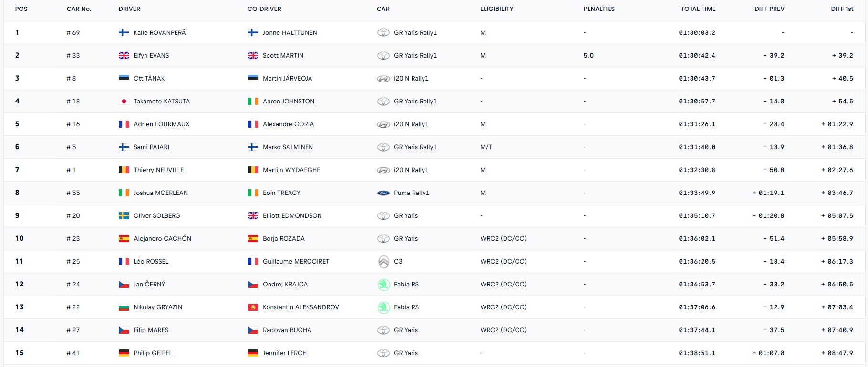868x367 pixels.
Task: Click the Škoda logo in Jan Černý's row
Action: [383, 285]
